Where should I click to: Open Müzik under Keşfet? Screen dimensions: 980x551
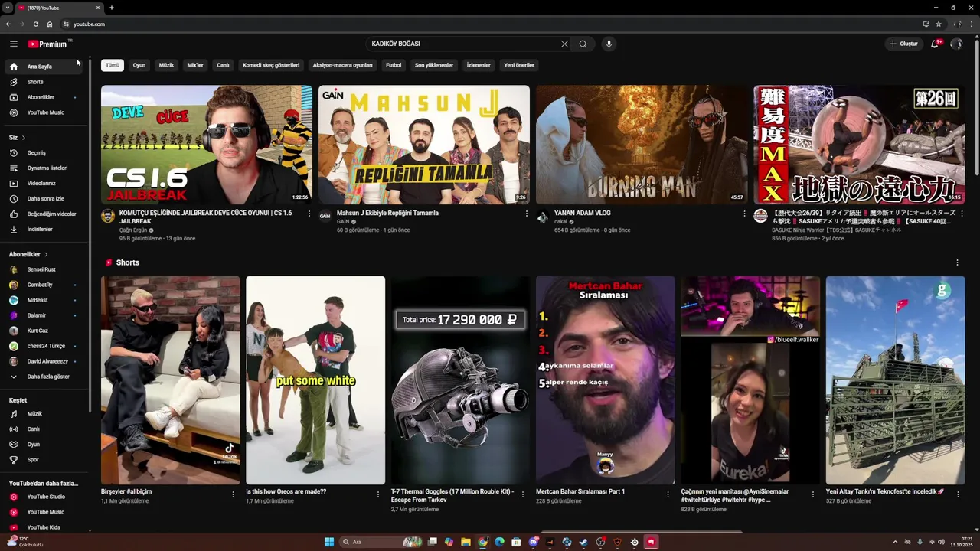point(44,413)
